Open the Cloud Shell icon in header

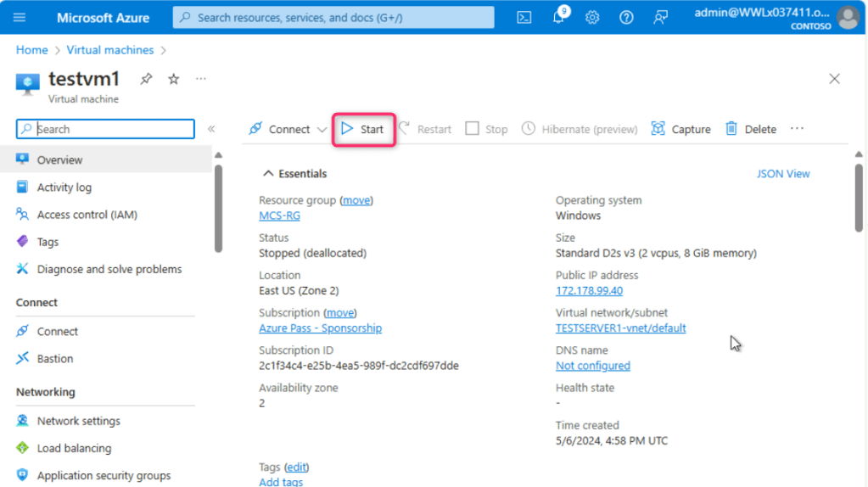[525, 17]
